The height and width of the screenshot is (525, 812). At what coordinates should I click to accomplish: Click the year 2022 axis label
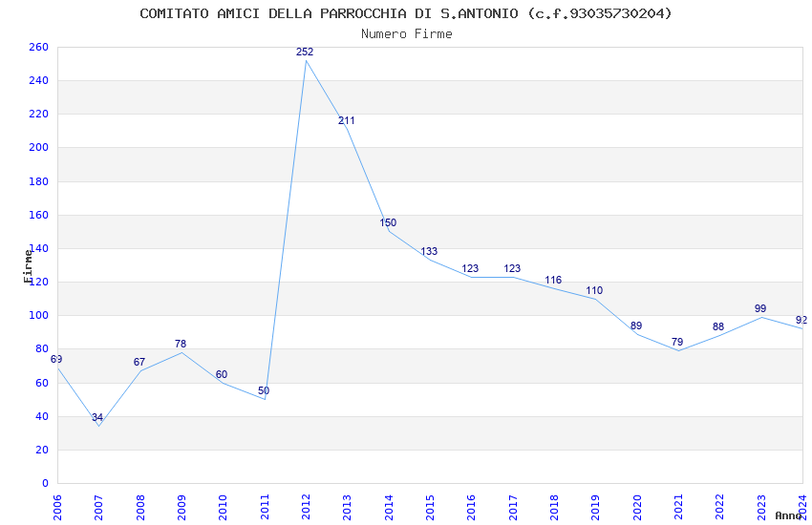pyautogui.click(x=720, y=507)
